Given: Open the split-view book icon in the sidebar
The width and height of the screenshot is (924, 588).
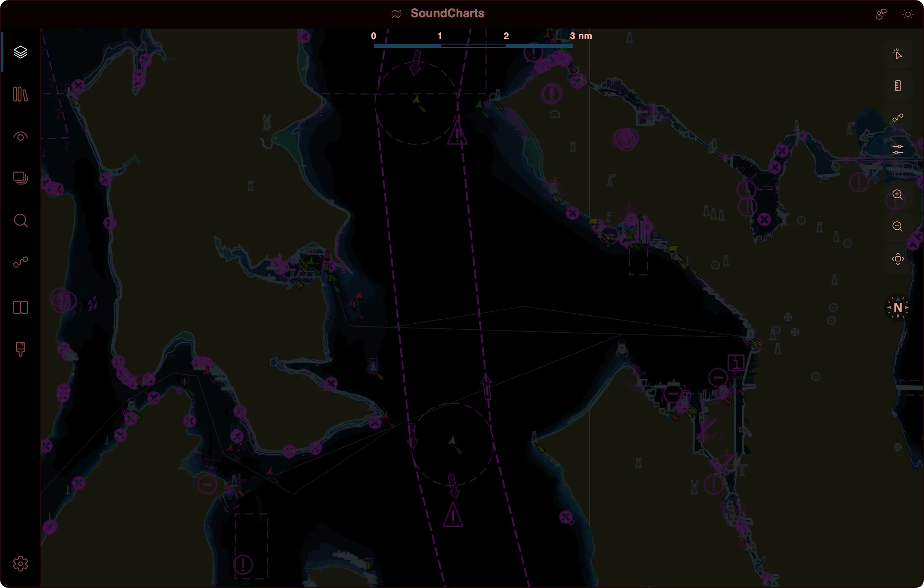Looking at the screenshot, I should [x=20, y=307].
